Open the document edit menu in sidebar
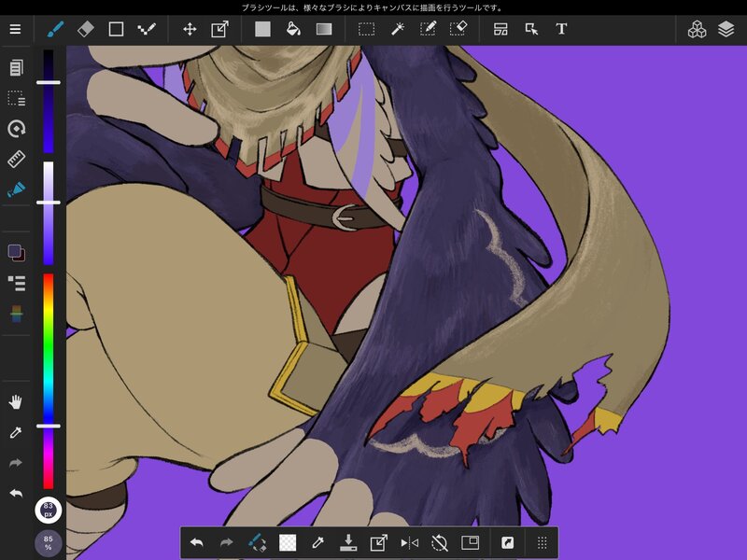 [x=16, y=67]
